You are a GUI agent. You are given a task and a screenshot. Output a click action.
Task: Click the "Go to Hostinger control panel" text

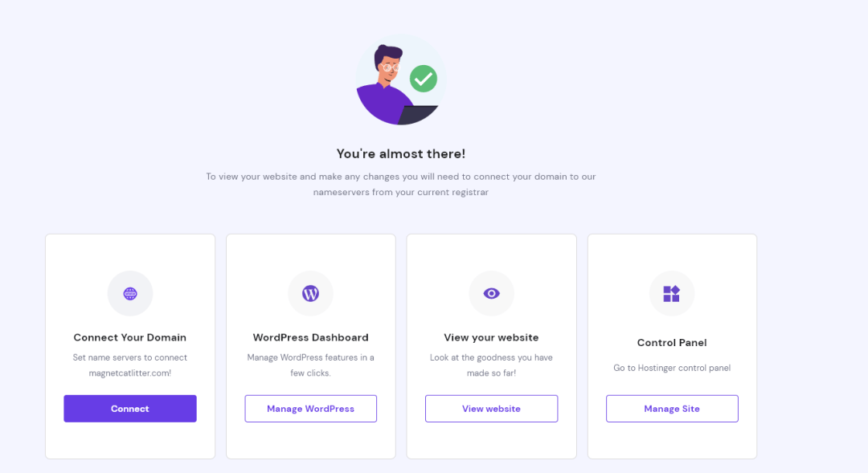tap(672, 368)
